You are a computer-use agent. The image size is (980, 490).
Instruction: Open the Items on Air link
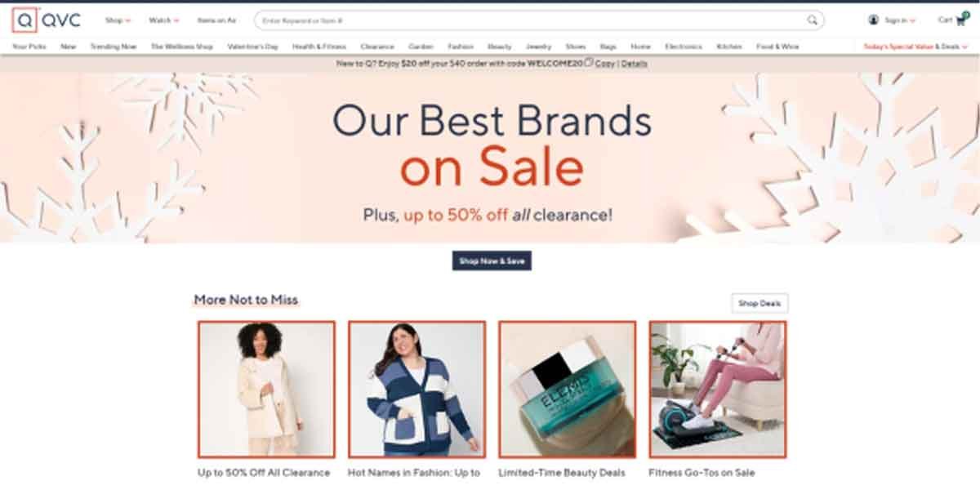click(216, 20)
